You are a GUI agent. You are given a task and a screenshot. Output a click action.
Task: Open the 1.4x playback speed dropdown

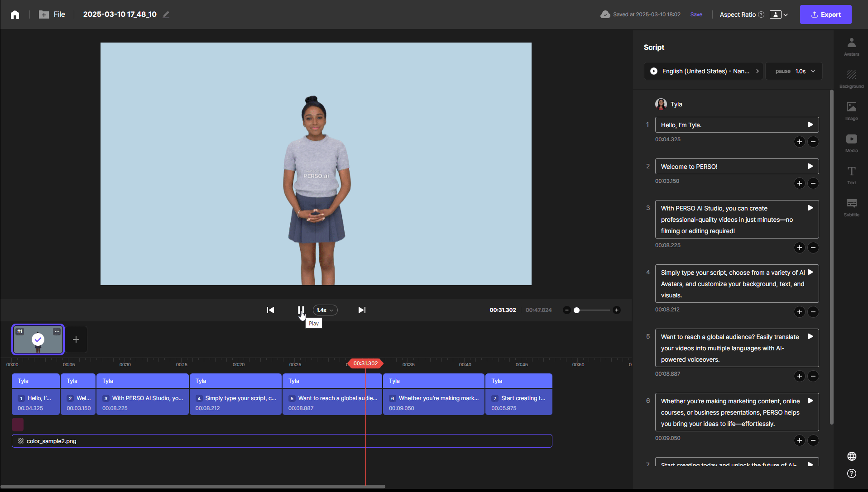click(x=325, y=310)
